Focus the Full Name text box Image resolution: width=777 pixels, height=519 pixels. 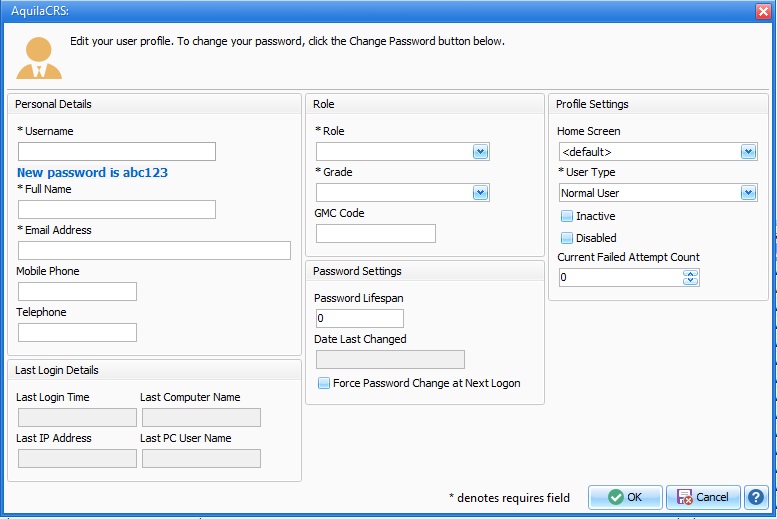pos(117,210)
